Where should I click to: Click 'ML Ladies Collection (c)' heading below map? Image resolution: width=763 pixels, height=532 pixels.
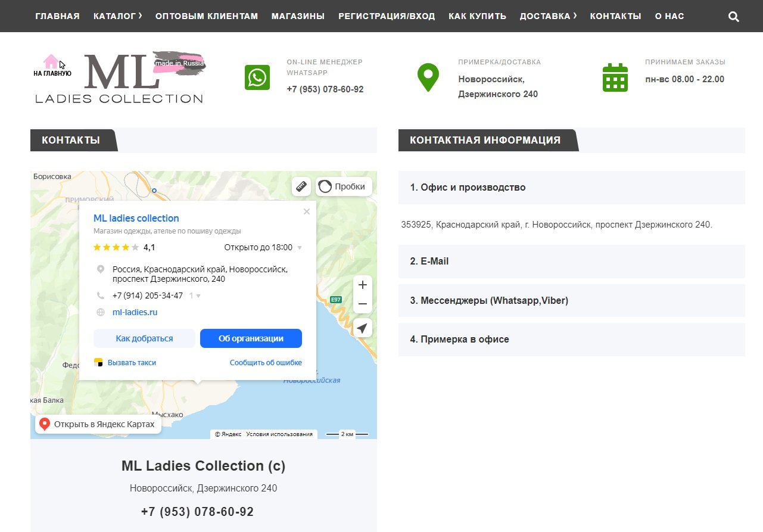(x=204, y=466)
